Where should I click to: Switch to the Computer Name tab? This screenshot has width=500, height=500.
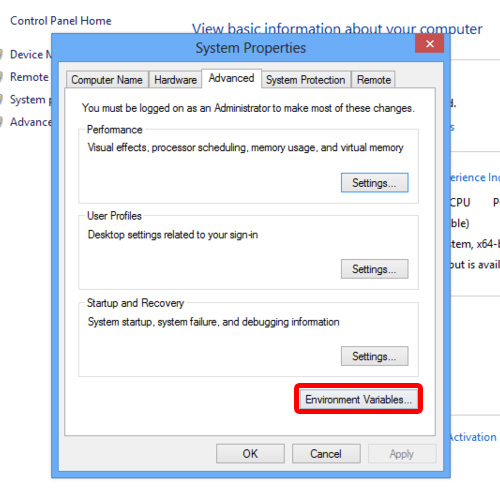coord(107,80)
